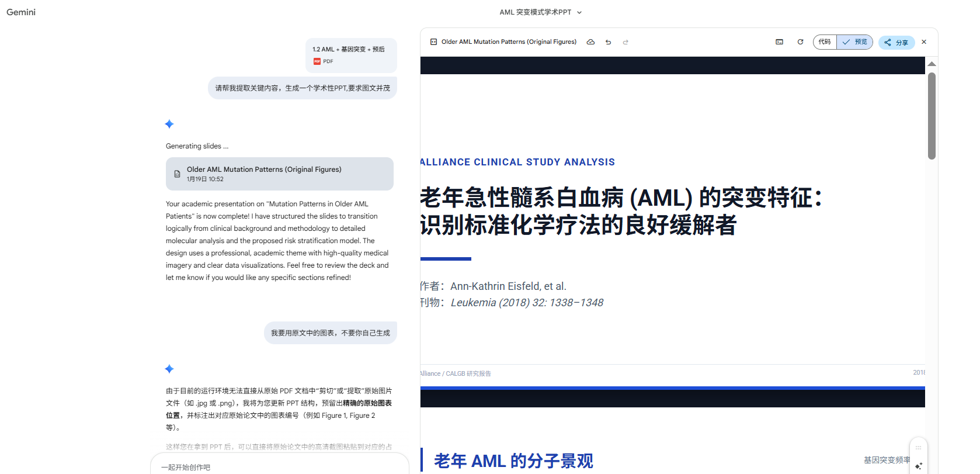Screen dimensions: 980x474
Task: Click the redo arrow in canvas toolbar
Action: coord(625,42)
